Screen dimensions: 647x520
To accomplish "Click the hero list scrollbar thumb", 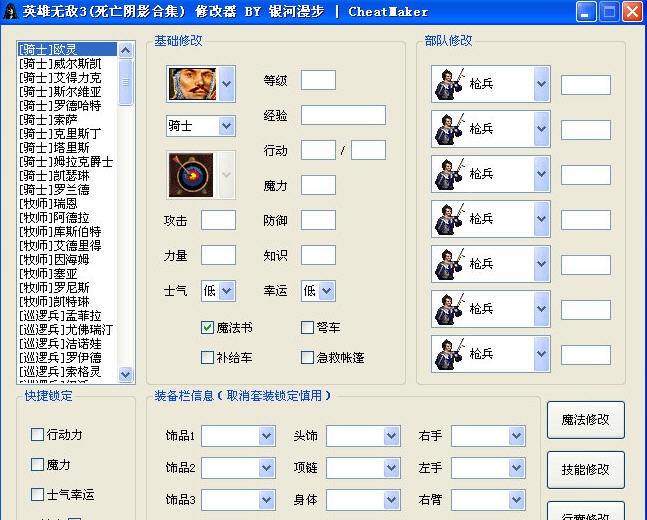I will (x=125, y=83).
